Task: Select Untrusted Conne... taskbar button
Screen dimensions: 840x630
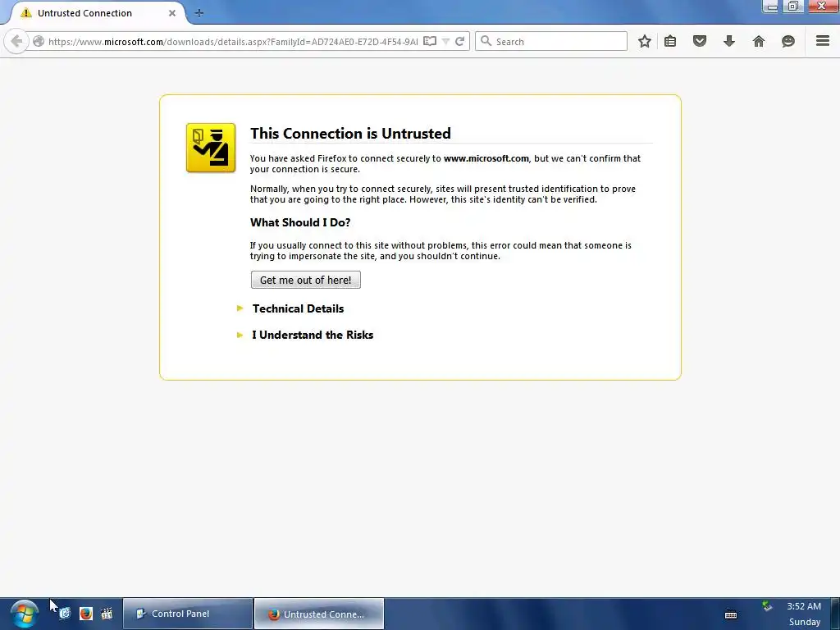Action: point(319,614)
